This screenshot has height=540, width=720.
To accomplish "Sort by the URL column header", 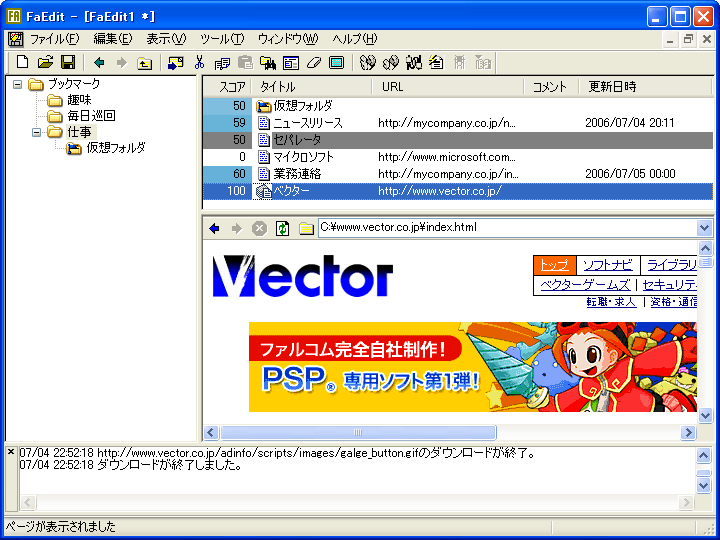I will click(x=448, y=87).
